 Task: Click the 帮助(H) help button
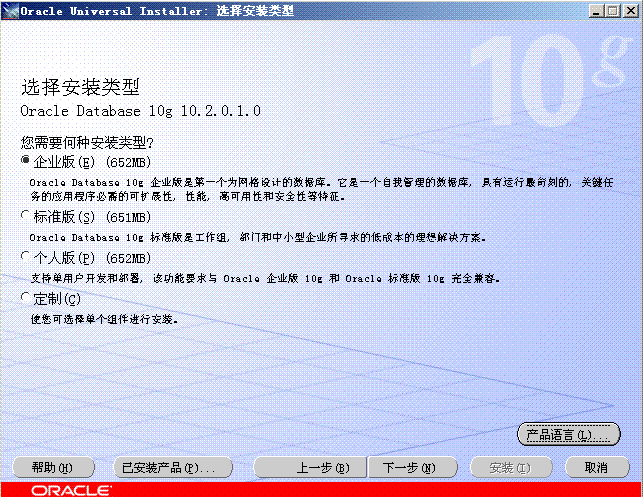(53, 467)
